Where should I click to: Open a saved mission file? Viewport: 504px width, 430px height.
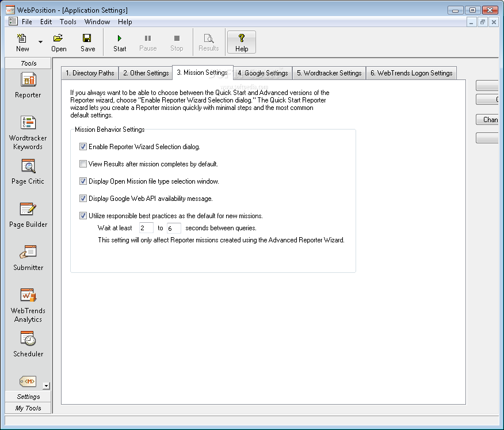point(59,43)
